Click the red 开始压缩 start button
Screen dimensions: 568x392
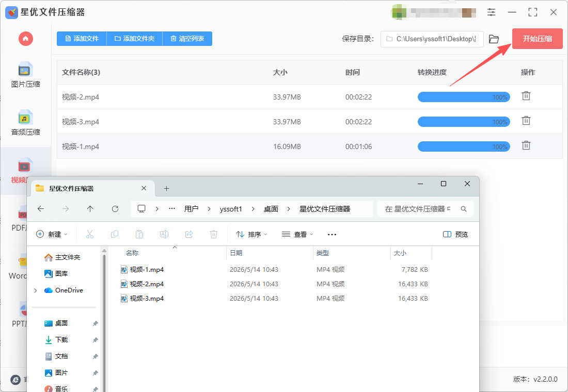[537, 38]
